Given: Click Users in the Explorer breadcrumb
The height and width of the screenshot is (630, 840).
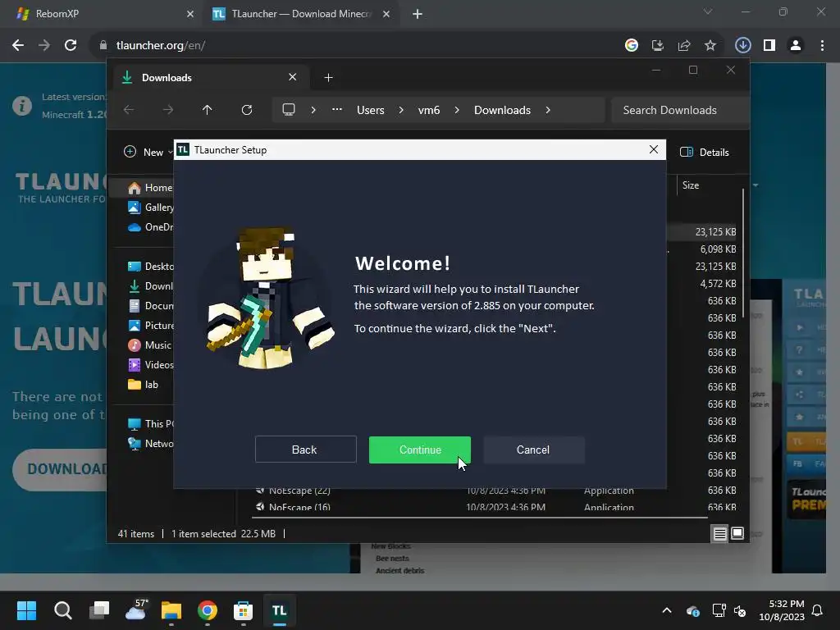Looking at the screenshot, I should click(371, 110).
